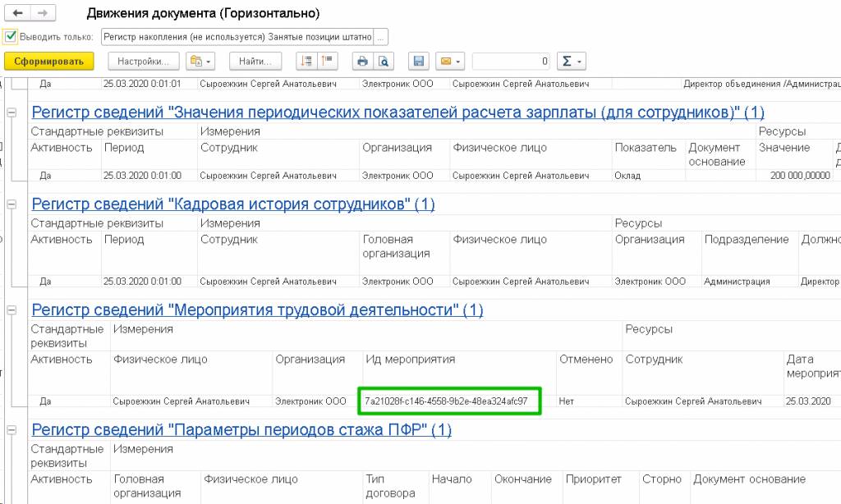Image resolution: width=841 pixels, height=504 pixels.
Task: Click the 'Ид мероприятия' column header
Action: [x=411, y=360]
